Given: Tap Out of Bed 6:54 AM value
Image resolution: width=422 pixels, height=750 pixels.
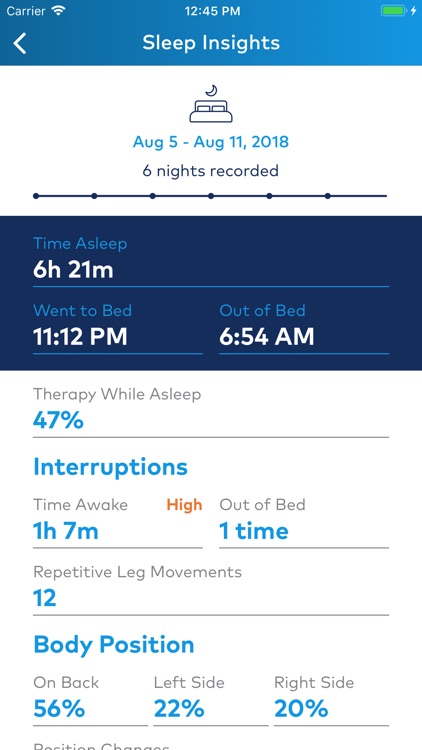Looking at the screenshot, I should 267,337.
